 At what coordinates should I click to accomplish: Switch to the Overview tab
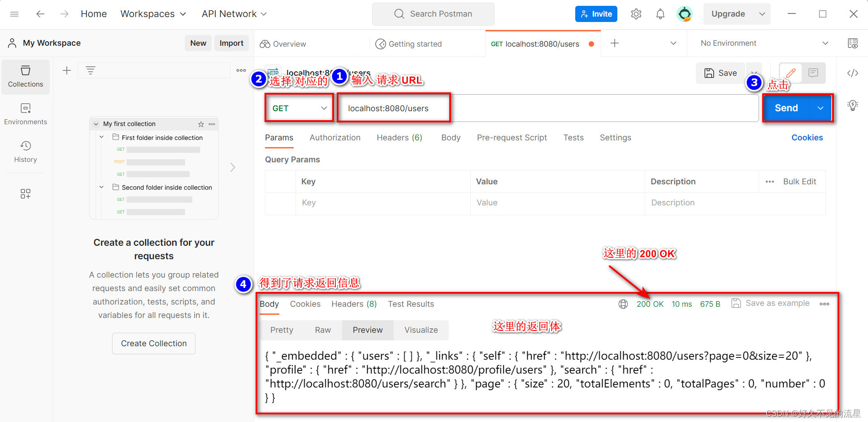[x=283, y=44]
